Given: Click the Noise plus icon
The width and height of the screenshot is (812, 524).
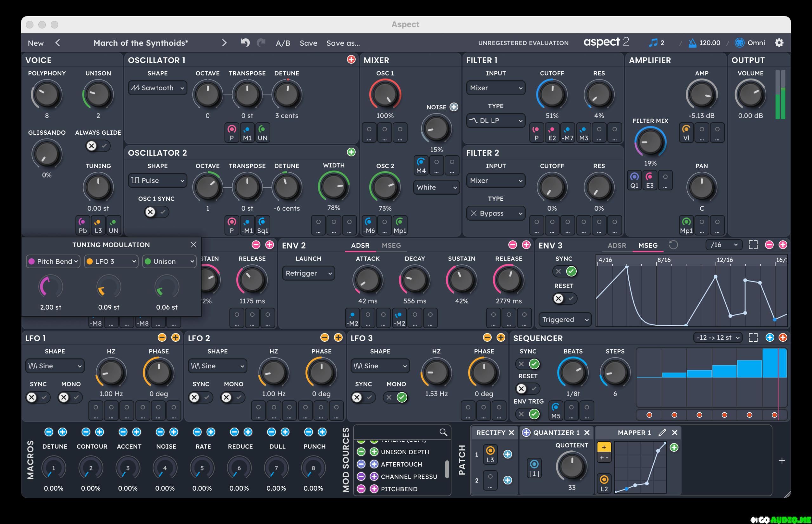Looking at the screenshot, I should 454,107.
